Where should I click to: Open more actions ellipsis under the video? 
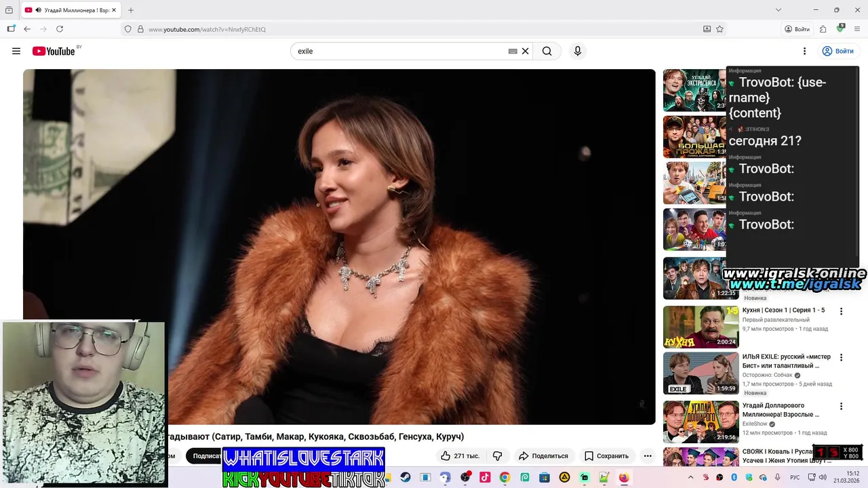point(648,455)
